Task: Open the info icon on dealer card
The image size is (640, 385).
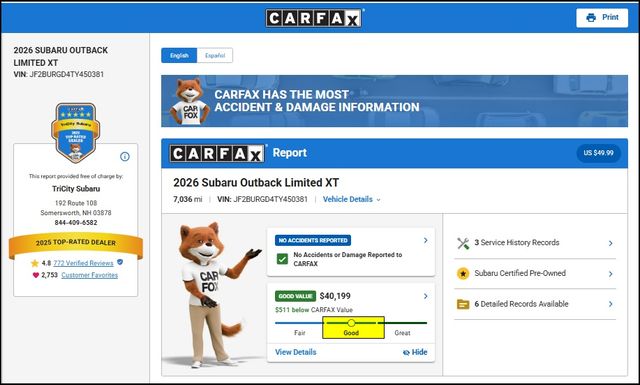Action: point(125,156)
